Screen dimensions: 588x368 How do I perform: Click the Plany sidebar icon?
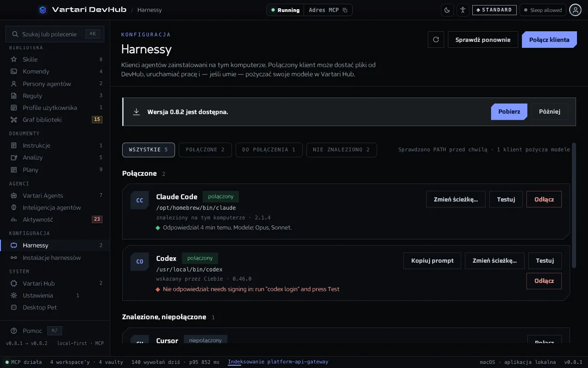click(14, 170)
